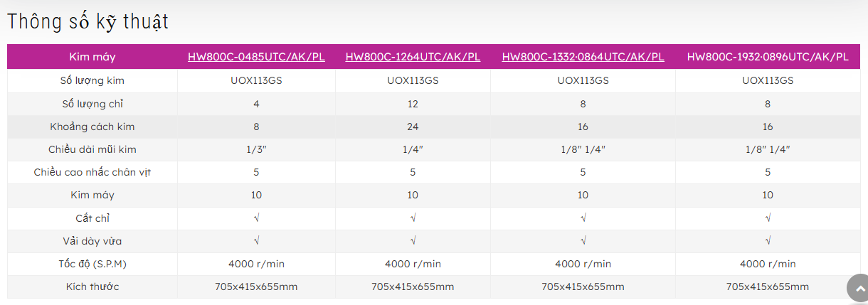Image resolution: width=868 pixels, height=305 pixels.
Task: Select the Số lượng chỉ row label
Action: [x=92, y=104]
